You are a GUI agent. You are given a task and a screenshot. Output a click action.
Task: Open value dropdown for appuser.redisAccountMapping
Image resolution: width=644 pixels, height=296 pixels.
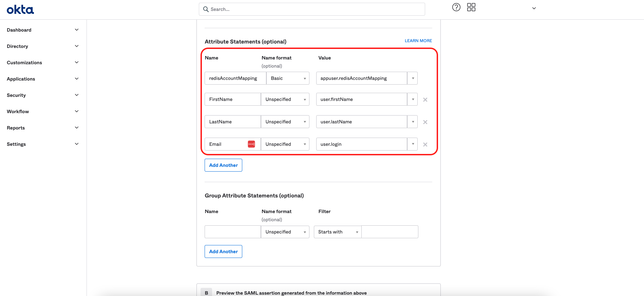[x=413, y=78]
